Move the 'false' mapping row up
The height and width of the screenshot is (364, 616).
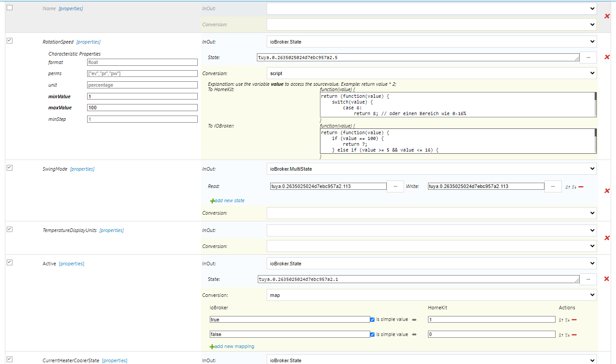(x=561, y=335)
